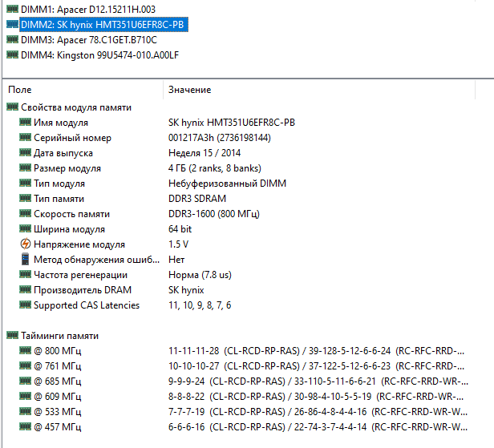The image size is (494, 448).
Task: Click value 1.5 V
Action: point(178,244)
